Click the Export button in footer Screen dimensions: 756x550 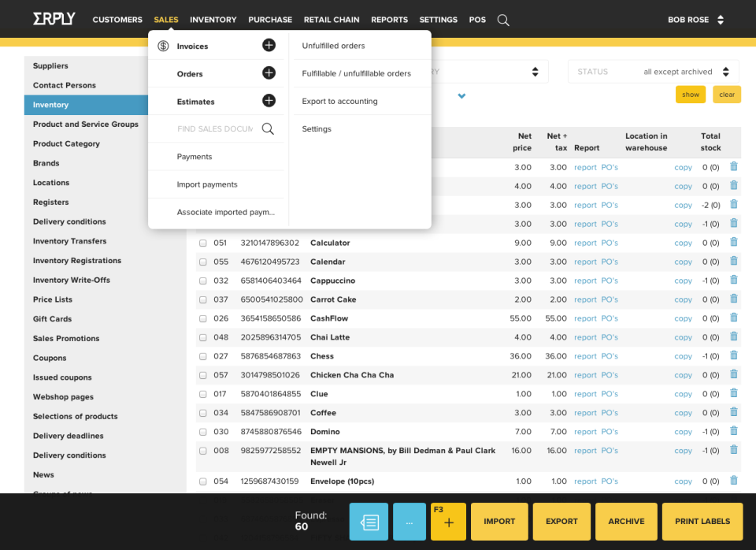point(561,521)
